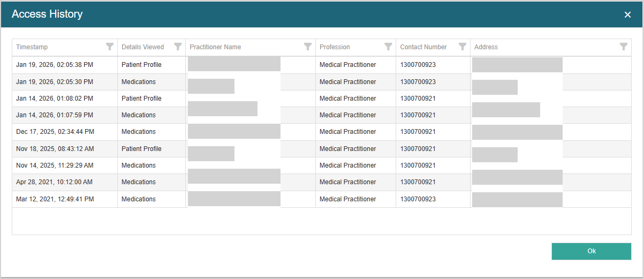Image resolution: width=644 pixels, height=279 pixels.
Task: Sort by the Timestamp column header
Action: tap(32, 47)
